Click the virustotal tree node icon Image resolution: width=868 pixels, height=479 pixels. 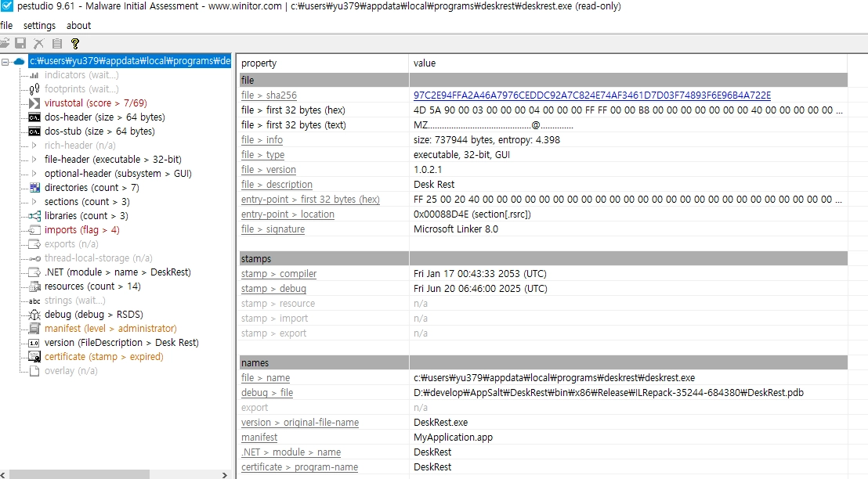[x=34, y=103]
